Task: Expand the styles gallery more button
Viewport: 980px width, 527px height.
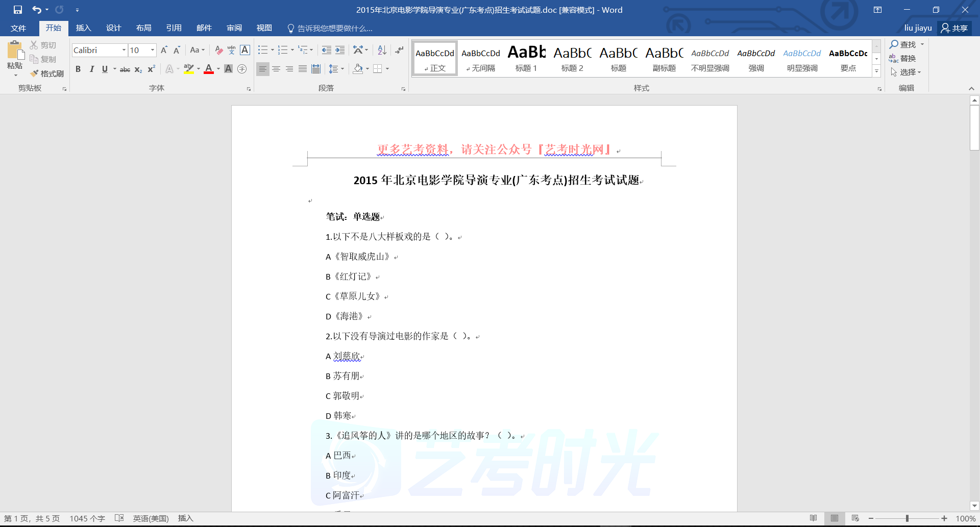Action: coord(876,71)
